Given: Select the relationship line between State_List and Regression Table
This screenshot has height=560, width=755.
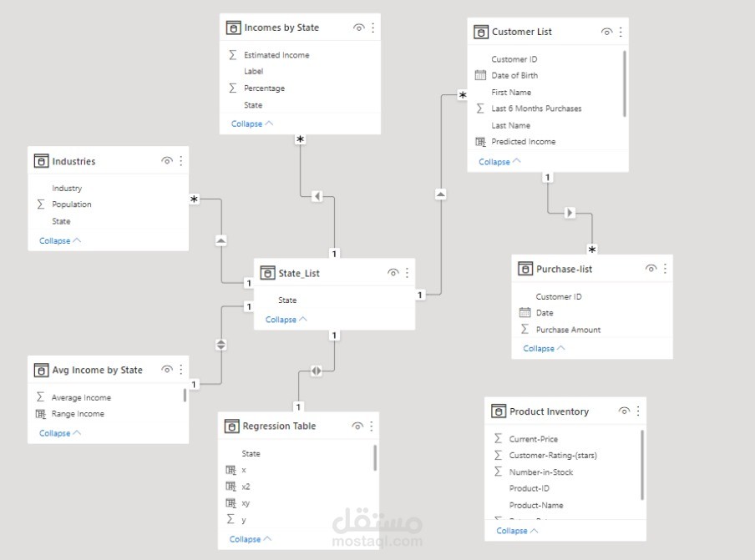Looking at the screenshot, I should point(316,370).
